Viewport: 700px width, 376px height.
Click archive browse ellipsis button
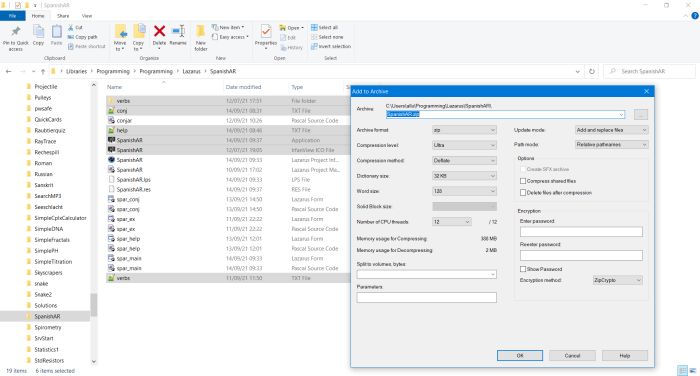point(641,115)
